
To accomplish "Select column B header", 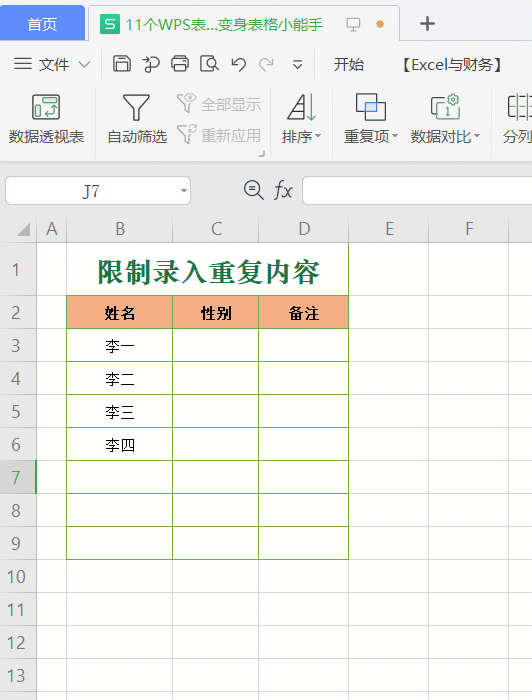I will click(120, 229).
